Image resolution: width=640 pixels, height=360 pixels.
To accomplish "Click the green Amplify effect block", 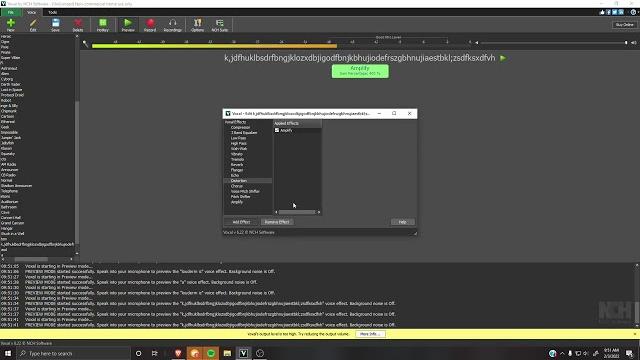I will 360,71.
